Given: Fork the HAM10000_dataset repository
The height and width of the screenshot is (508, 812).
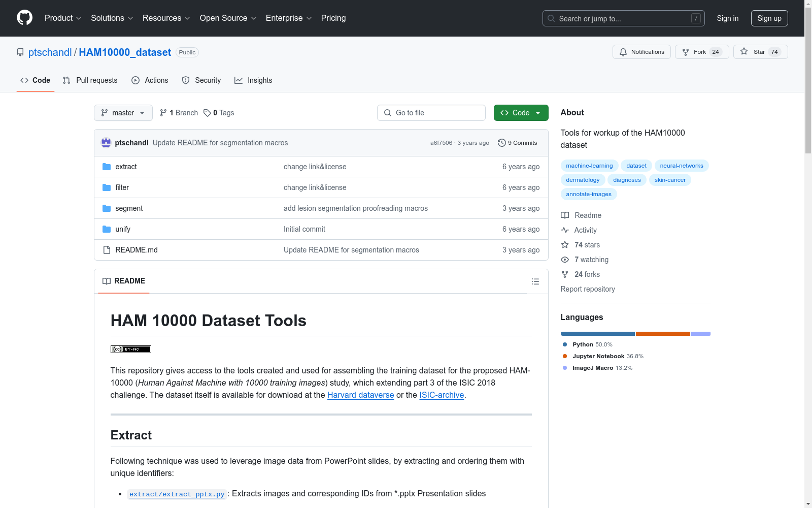Looking at the screenshot, I should click(x=702, y=52).
